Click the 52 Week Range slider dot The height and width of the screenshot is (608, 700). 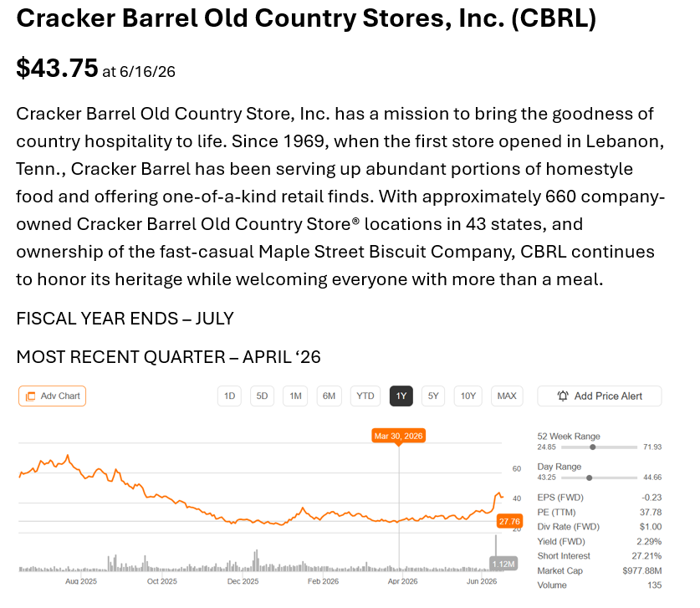click(593, 447)
